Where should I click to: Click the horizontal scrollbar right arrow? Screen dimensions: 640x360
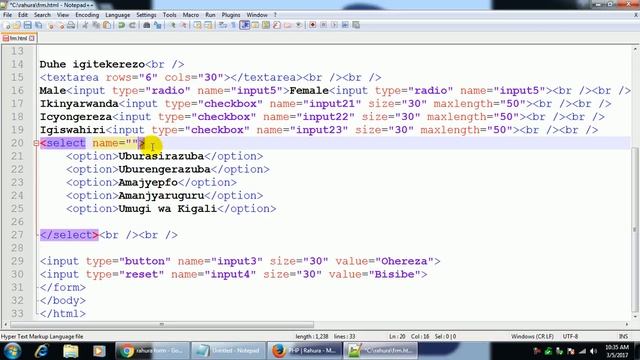[627, 324]
